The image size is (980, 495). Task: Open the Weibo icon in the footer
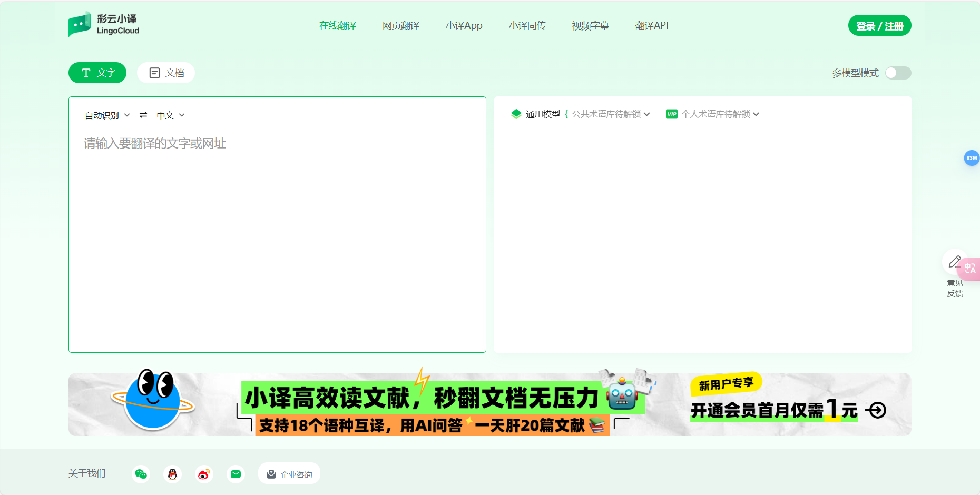click(x=204, y=473)
